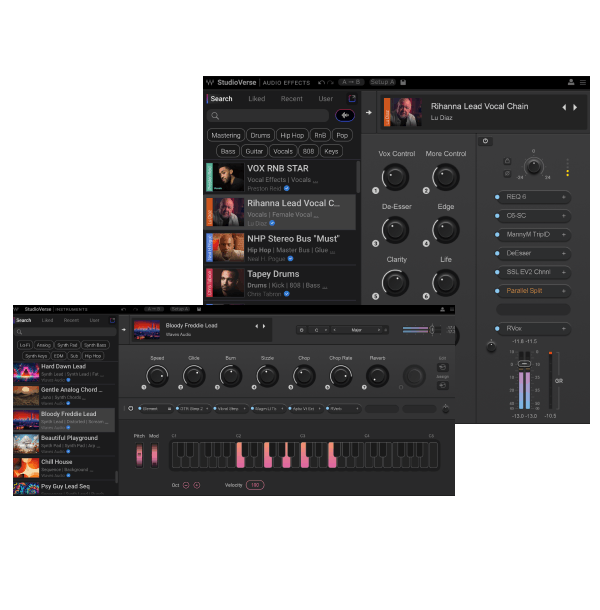Expand DeEsser slot plus menu
600x610 pixels.
click(563, 253)
